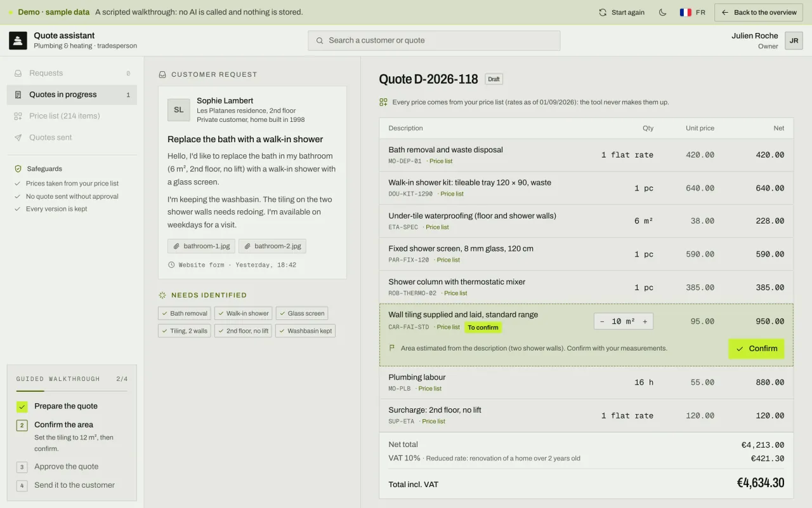Click the Needs Identified sparkle icon
The width and height of the screenshot is (812, 508).
pos(162,295)
